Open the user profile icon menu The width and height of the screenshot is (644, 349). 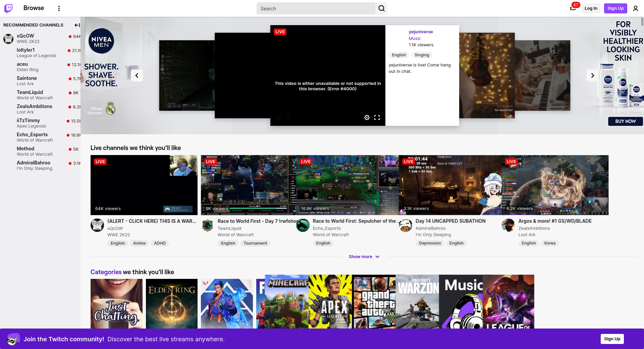coord(635,8)
